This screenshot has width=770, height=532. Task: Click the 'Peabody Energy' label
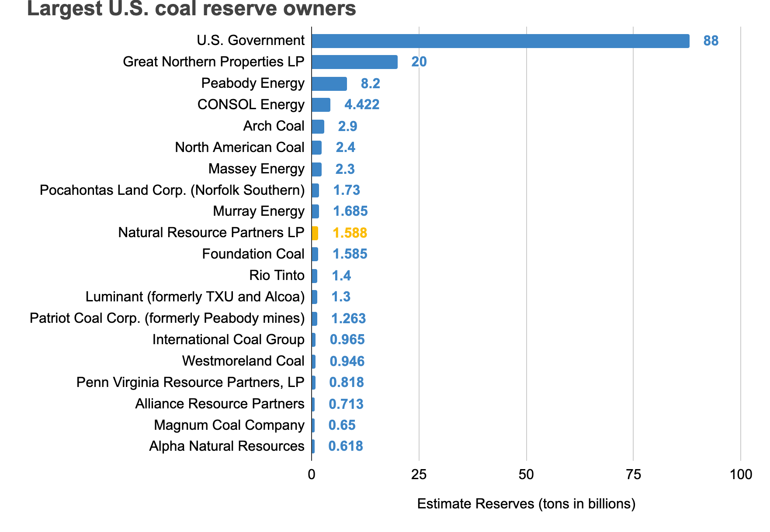[253, 83]
